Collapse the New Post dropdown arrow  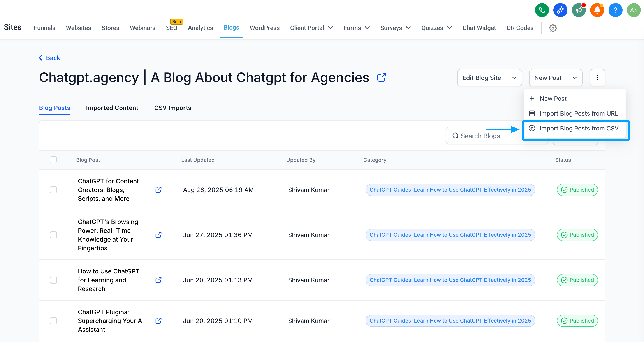click(x=575, y=78)
